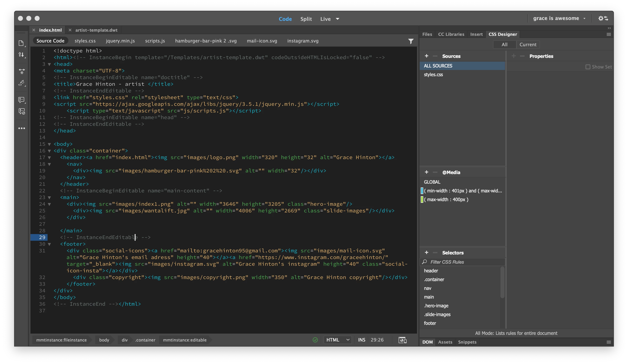Open the Snippets panel tab
Screen dimensions: 628x364
pyautogui.click(x=467, y=342)
